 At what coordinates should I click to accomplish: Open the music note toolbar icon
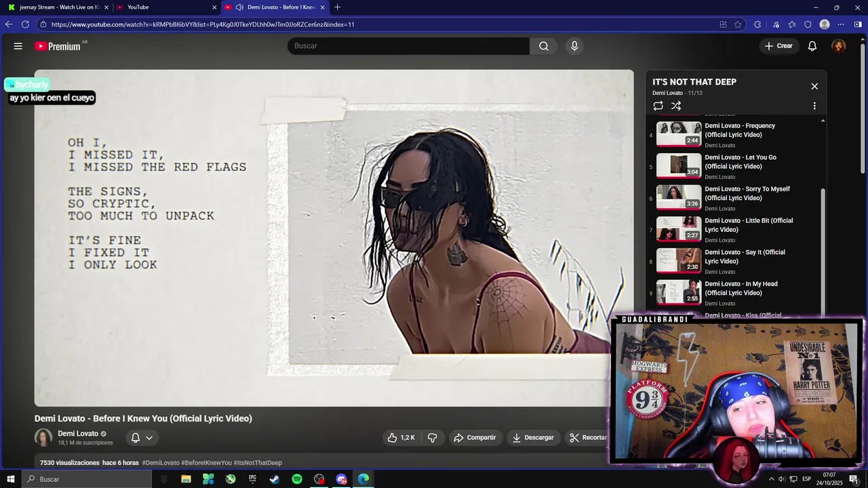pos(776,24)
